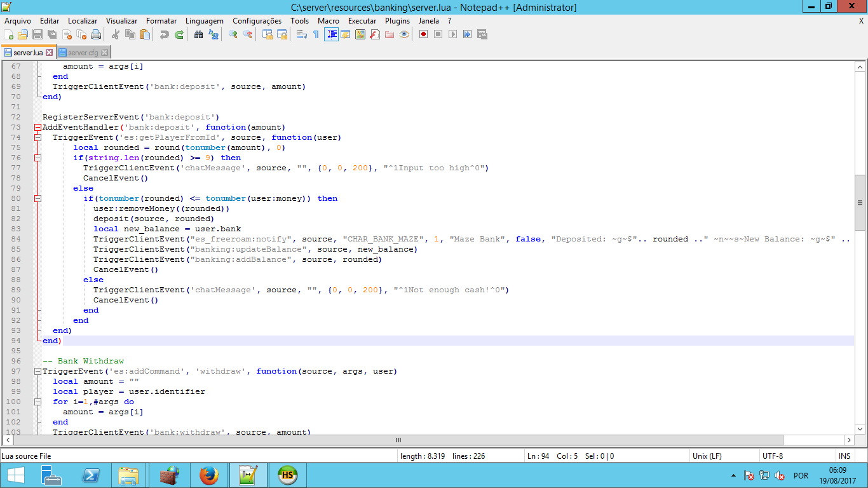Click the X at menu bar's right end
Screen dimensions: 868x488
[862, 21]
